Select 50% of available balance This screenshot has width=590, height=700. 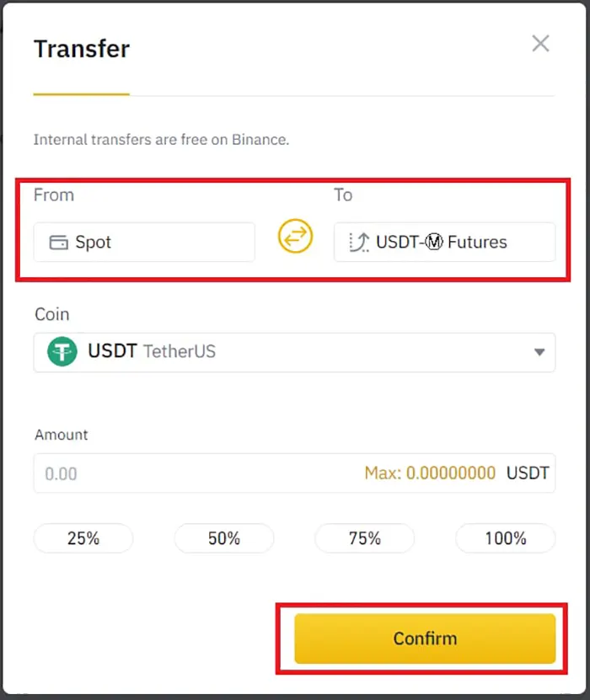[x=223, y=538]
